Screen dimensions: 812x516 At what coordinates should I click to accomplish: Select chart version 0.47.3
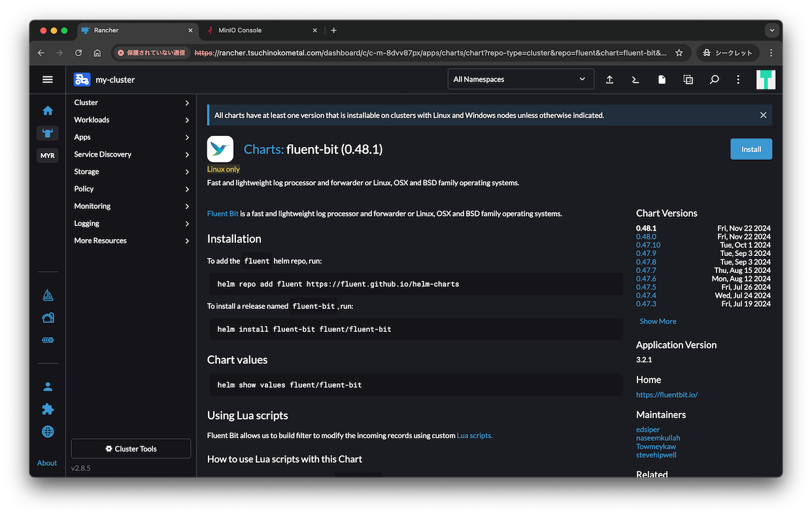point(646,304)
